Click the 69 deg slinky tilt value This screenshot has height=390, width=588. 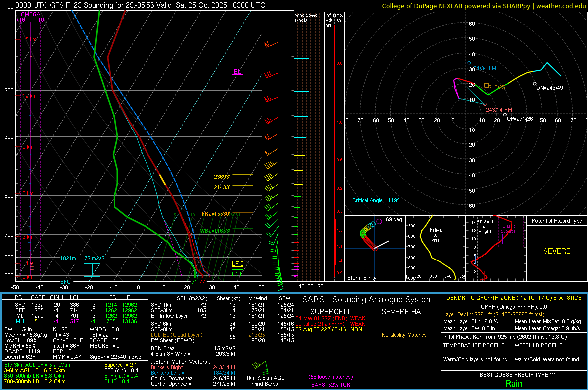point(394,219)
